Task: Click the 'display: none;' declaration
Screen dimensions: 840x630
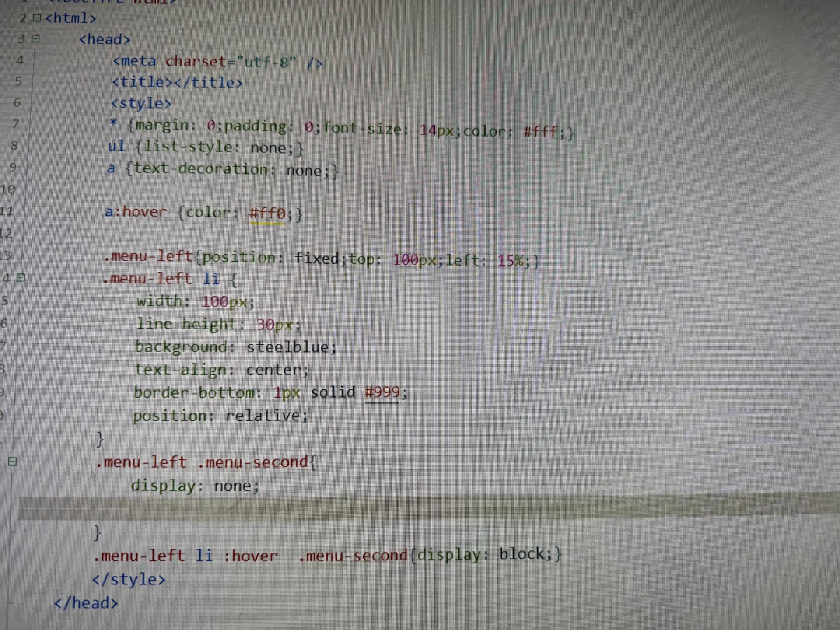Action: (x=195, y=486)
